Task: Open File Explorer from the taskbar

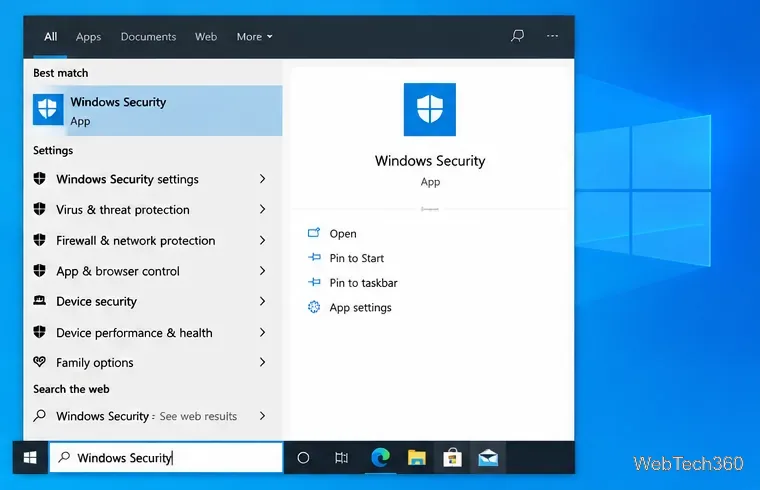Action: (416, 458)
